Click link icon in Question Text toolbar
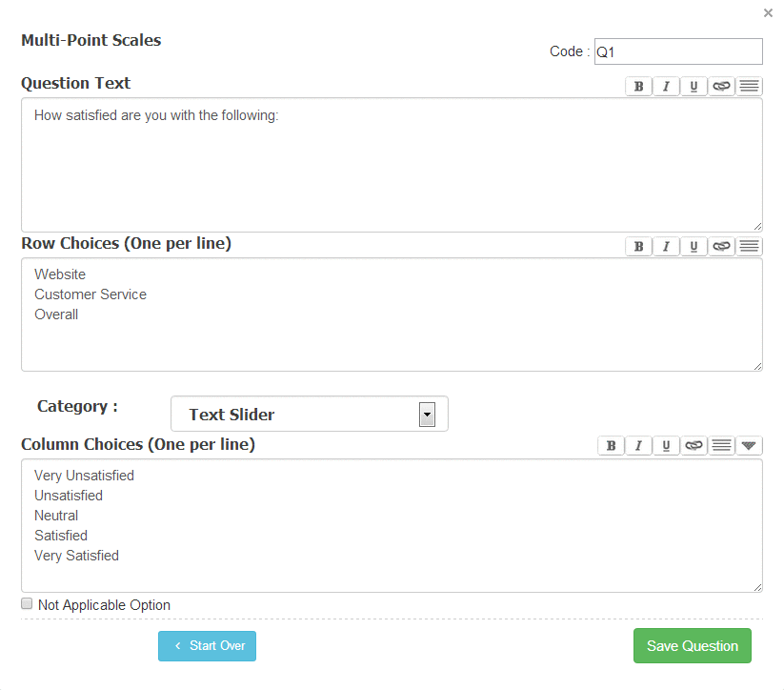 pos(721,87)
